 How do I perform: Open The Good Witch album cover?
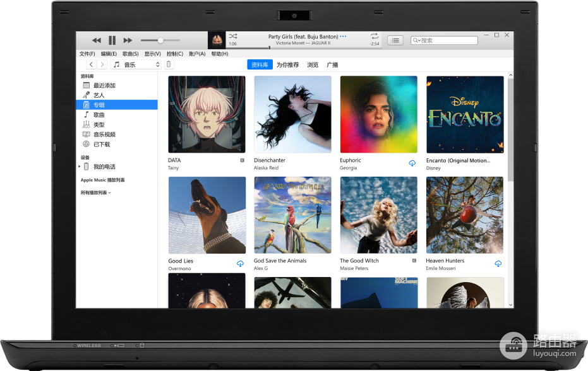pos(379,215)
